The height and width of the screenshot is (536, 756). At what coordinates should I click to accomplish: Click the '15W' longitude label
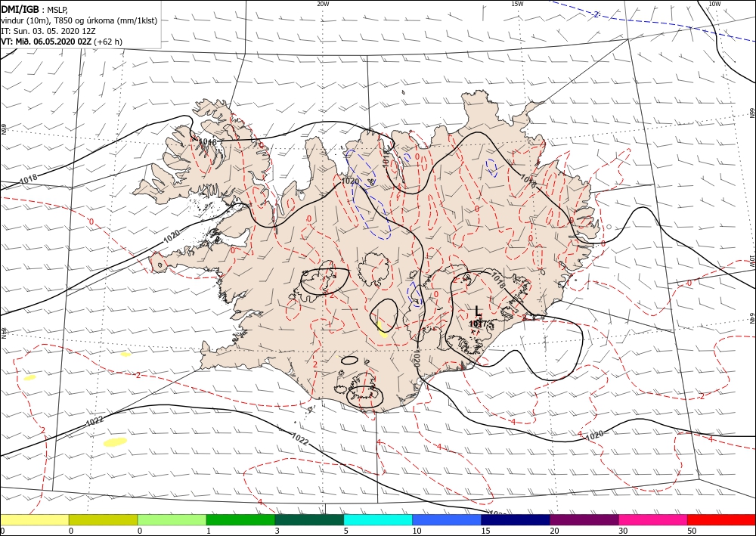coord(517,4)
